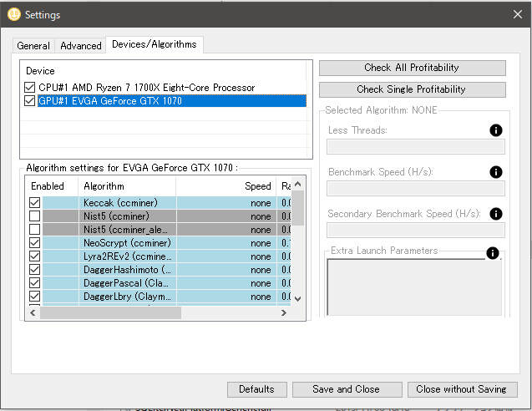Open the Advanced tab
Screen dimensions: 532x411
pyautogui.click(x=81, y=46)
